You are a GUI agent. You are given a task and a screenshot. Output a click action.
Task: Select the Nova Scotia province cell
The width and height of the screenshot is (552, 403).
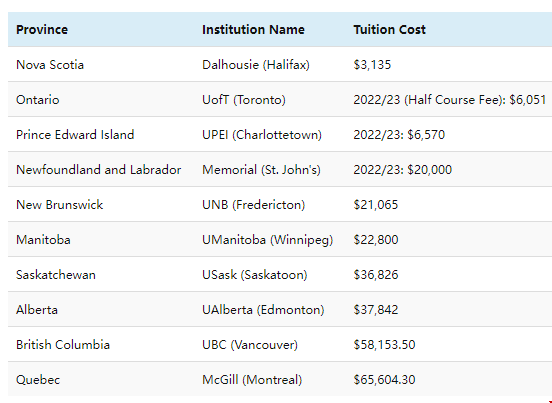(x=50, y=64)
